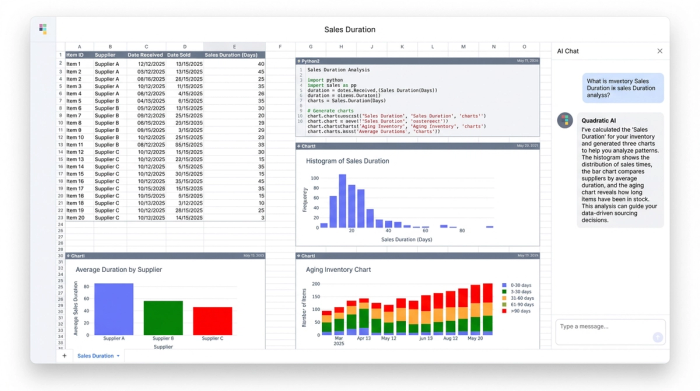
Task: Select sales duration value 40 for Item 1
Action: (234, 64)
